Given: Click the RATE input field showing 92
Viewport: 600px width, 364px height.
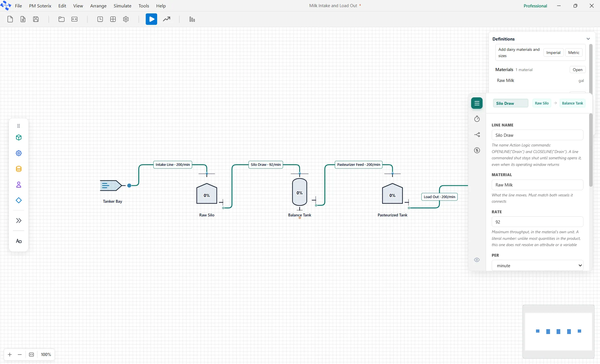Looking at the screenshot, I should (537, 222).
